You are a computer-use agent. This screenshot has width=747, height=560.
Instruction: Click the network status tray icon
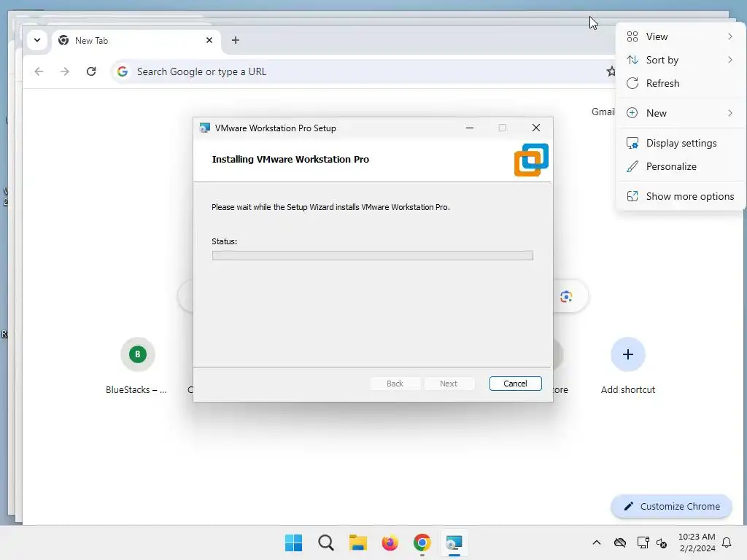[643, 542]
